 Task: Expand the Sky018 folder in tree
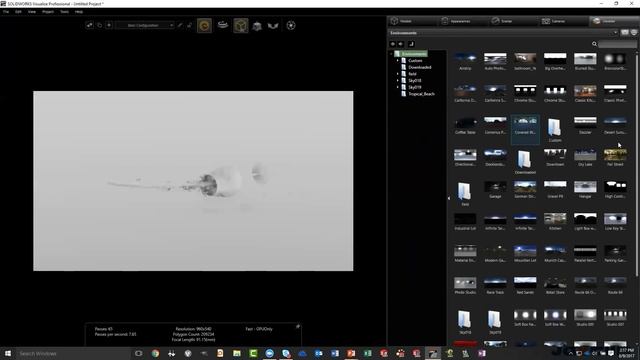tap(398, 80)
